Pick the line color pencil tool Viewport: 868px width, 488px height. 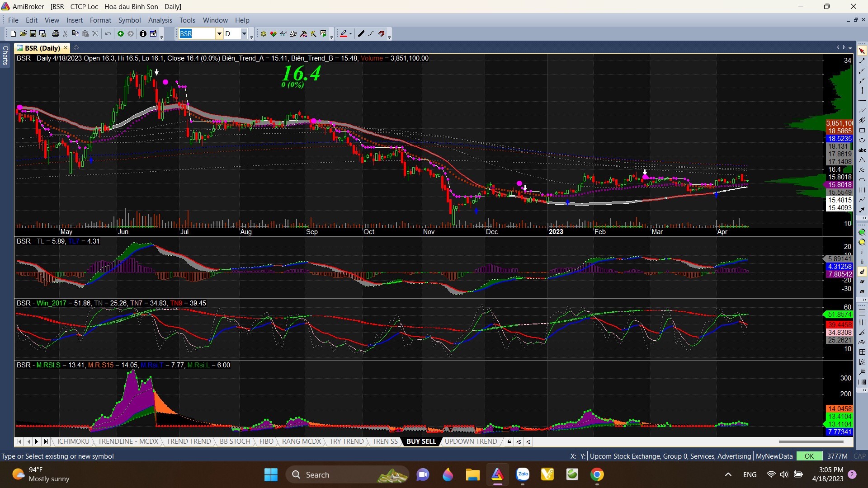[344, 34]
